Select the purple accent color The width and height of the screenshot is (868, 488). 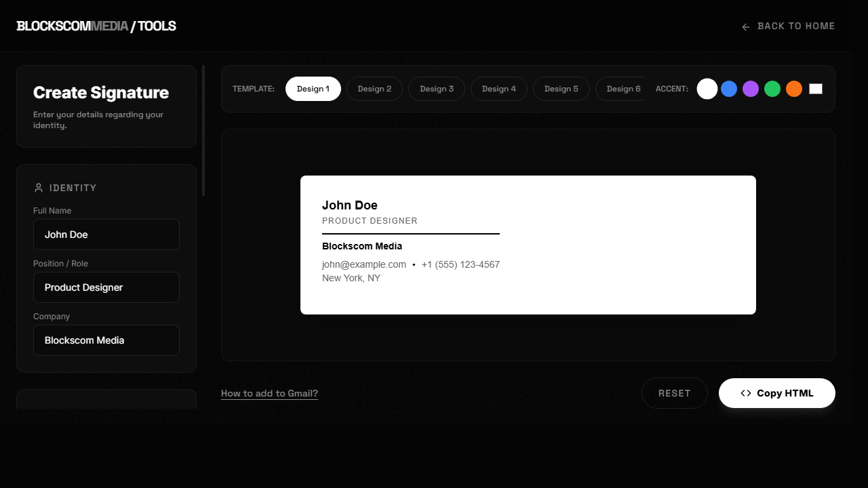pos(751,88)
